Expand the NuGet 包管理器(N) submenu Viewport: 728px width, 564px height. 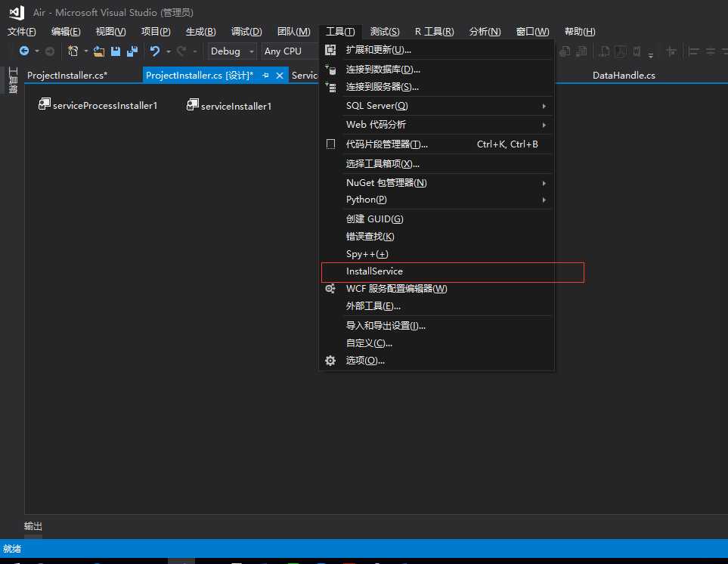[544, 184]
